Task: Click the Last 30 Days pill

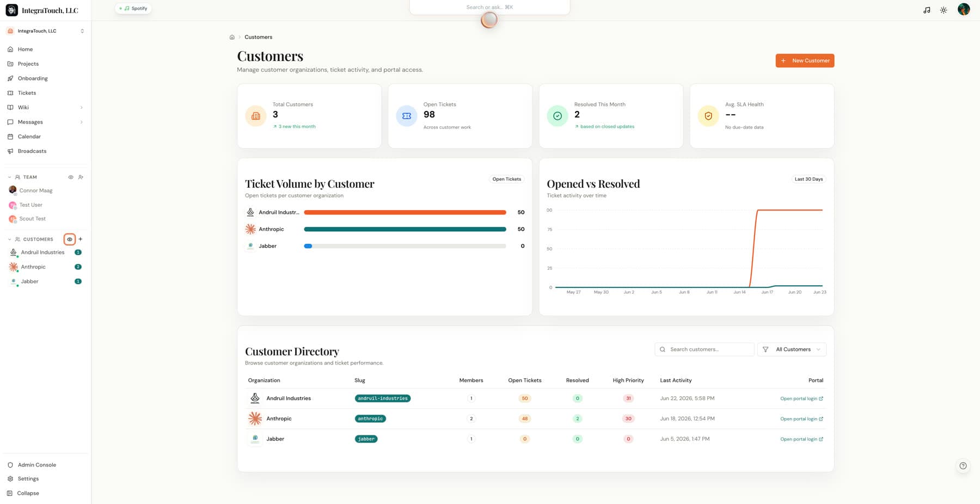Action: point(808,179)
